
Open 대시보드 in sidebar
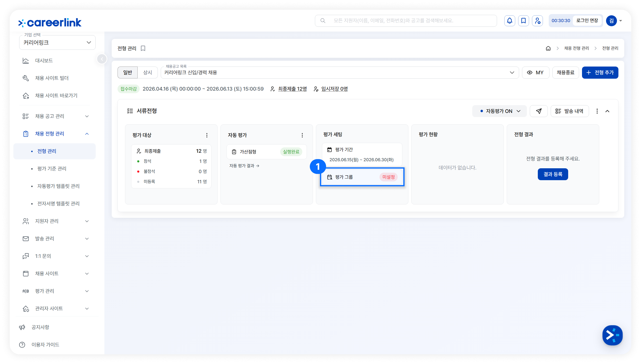(x=54, y=61)
